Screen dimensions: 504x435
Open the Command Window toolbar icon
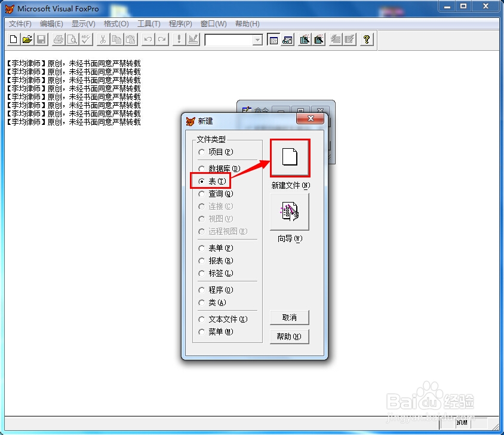pos(273,39)
